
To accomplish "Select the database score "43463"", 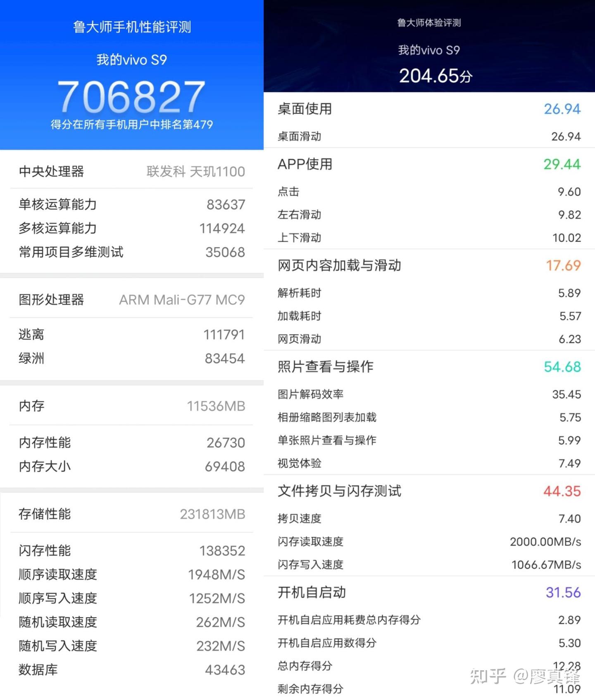I will 225,670.
